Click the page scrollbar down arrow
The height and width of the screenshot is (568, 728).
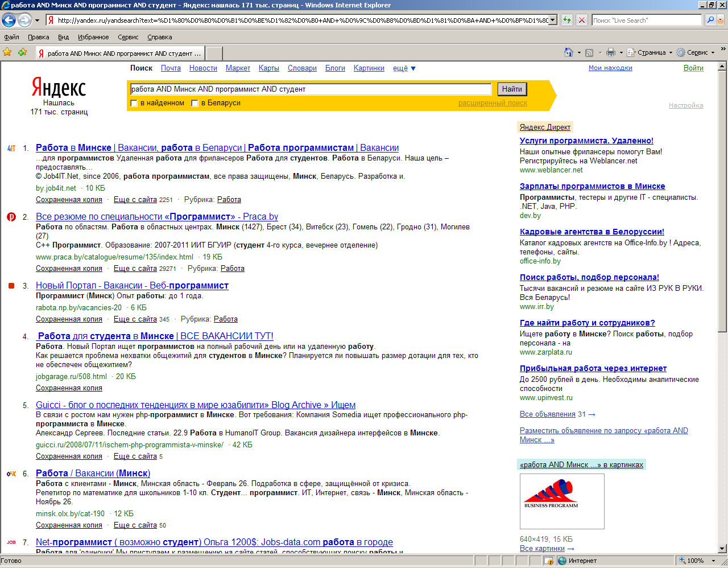[x=722, y=549]
